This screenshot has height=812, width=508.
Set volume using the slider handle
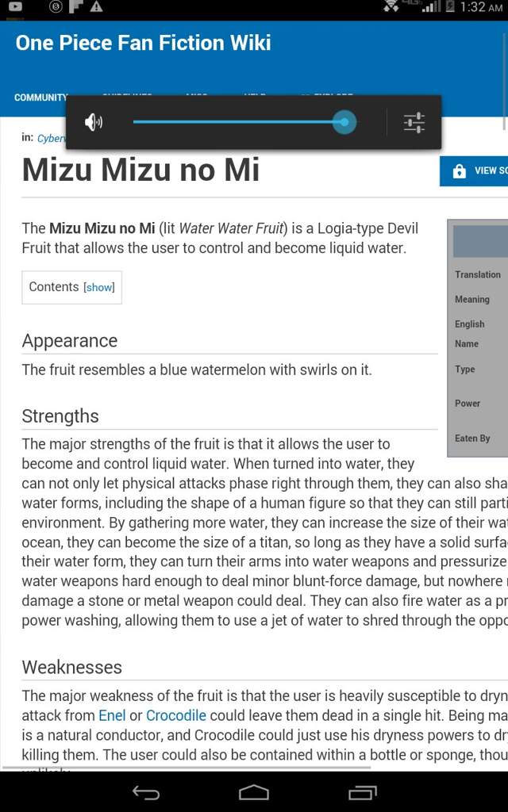[x=344, y=122]
